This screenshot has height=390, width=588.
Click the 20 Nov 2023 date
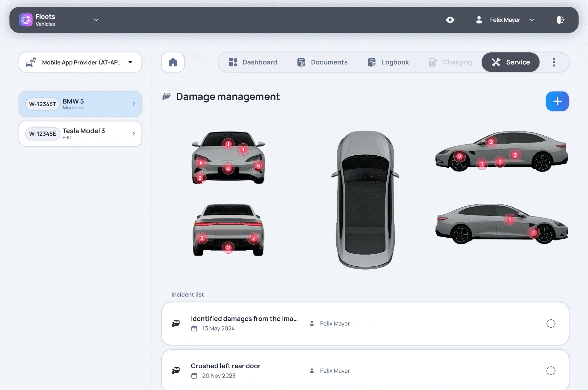(219, 376)
